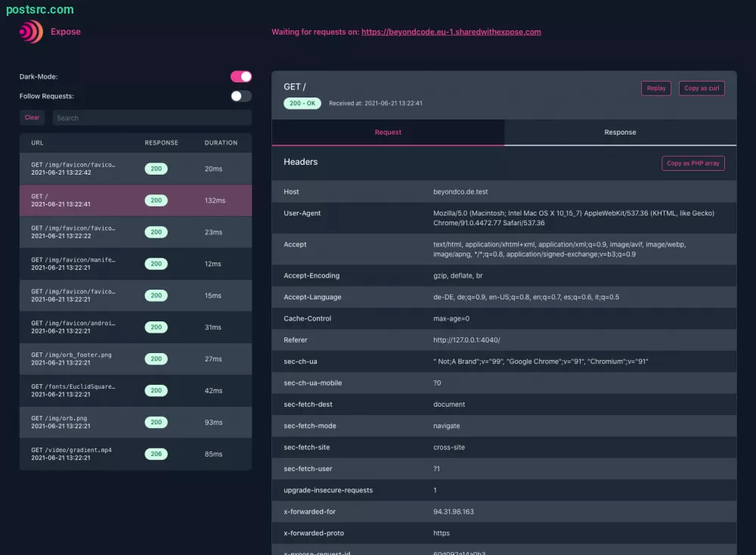Toggle the Dark-Mode switch off
The image size is (756, 555).
241,76
